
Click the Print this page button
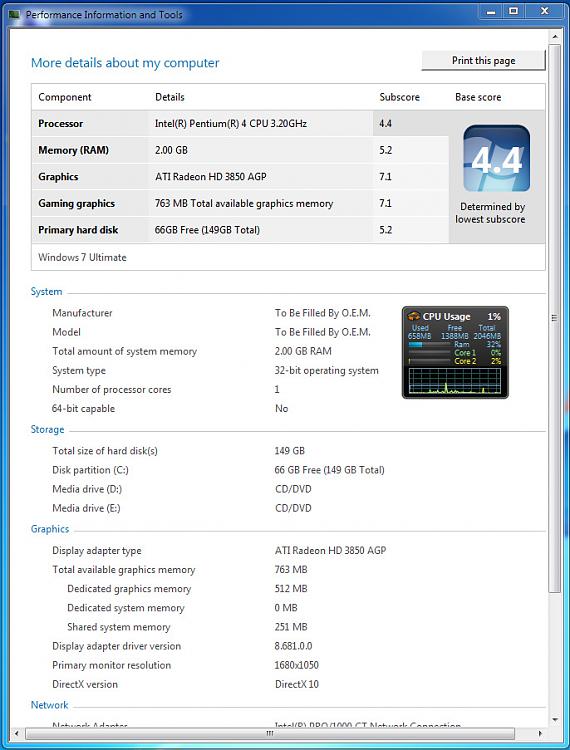(483, 61)
